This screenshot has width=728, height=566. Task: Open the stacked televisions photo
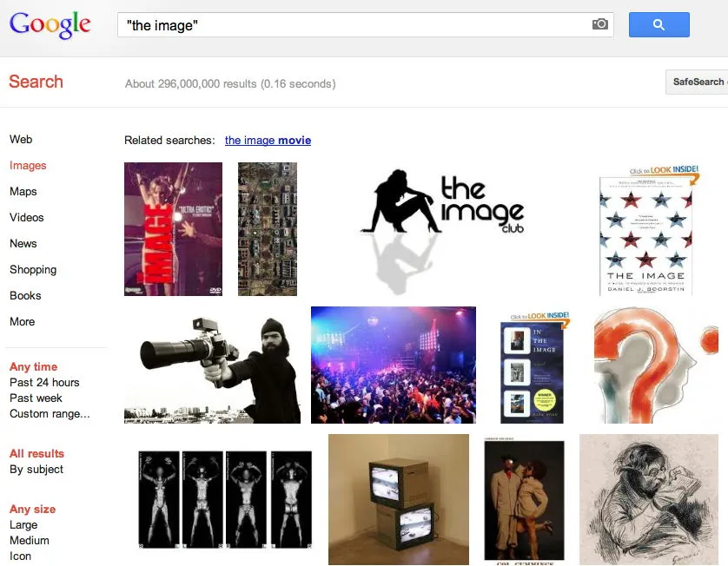point(399,499)
